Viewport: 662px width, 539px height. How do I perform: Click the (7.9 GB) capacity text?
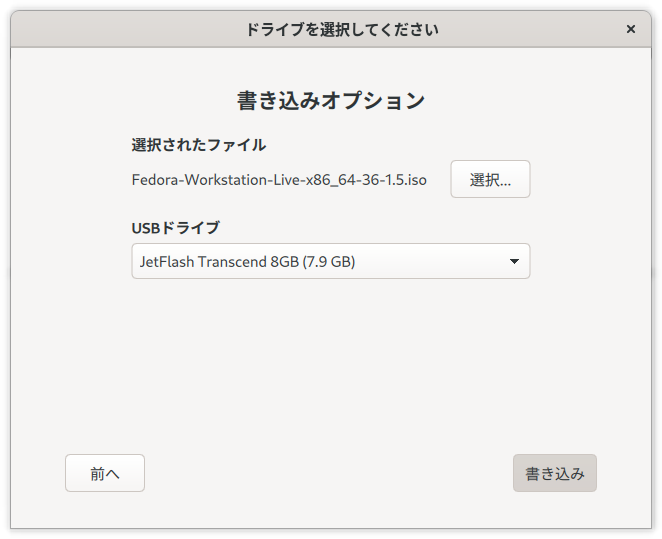tap(329, 262)
